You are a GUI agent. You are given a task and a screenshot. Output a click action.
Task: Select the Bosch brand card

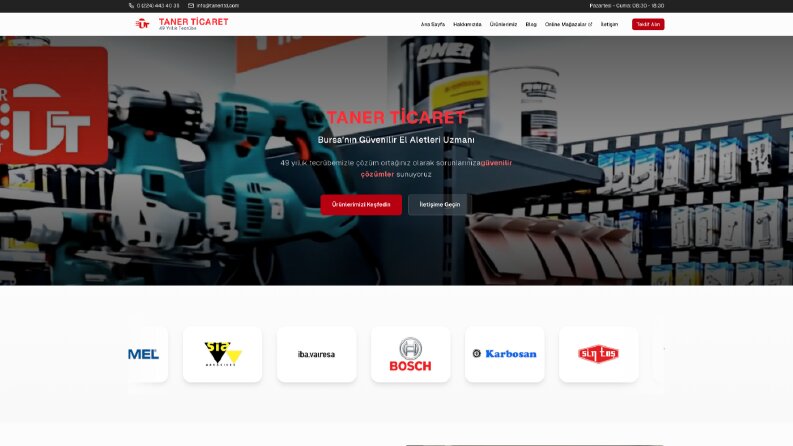(411, 354)
